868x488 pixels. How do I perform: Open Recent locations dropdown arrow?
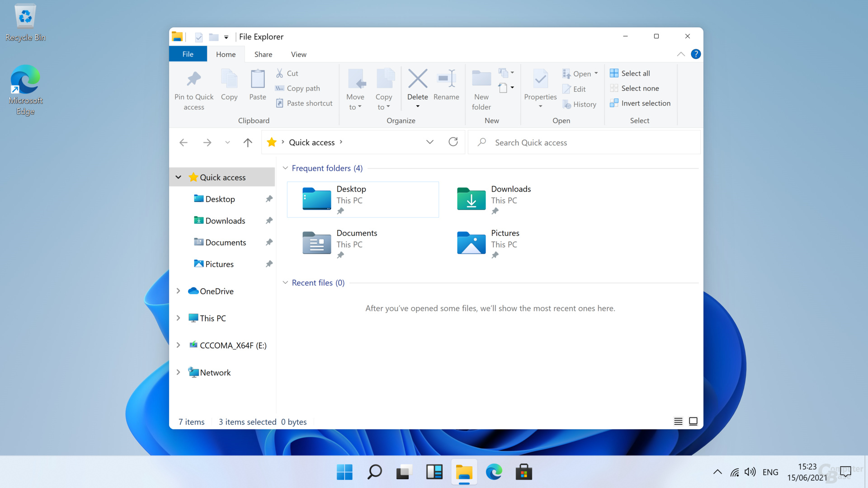pos(227,143)
